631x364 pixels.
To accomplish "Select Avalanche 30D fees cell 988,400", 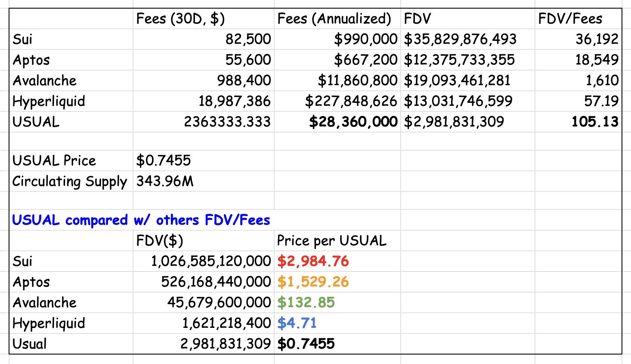I will coord(244,81).
